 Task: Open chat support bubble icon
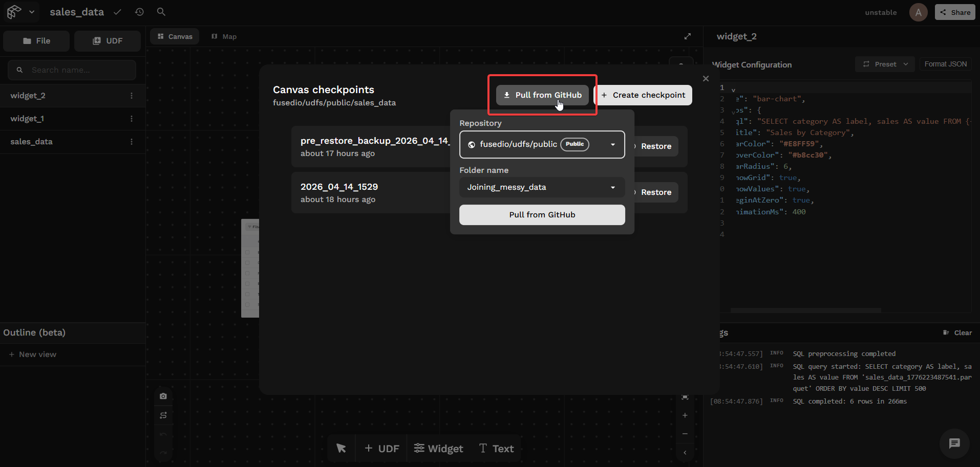click(954, 443)
